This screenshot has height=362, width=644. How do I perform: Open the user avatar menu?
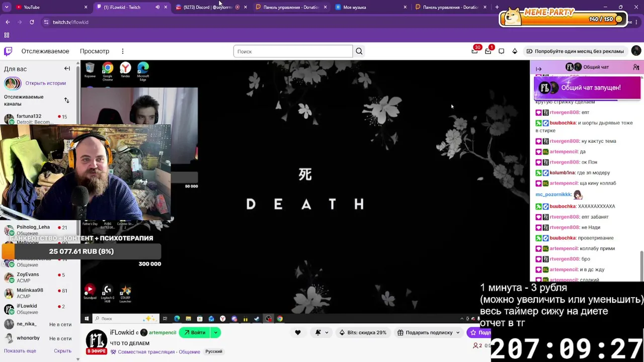[x=636, y=51]
